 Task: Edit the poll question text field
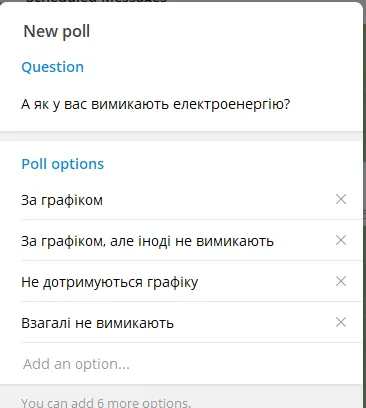[x=181, y=104]
